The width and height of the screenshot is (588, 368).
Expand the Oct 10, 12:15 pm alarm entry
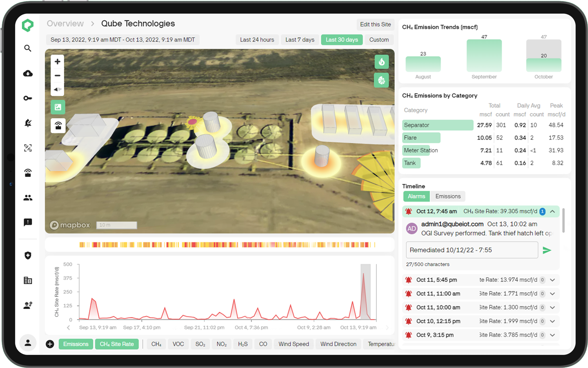(552, 321)
